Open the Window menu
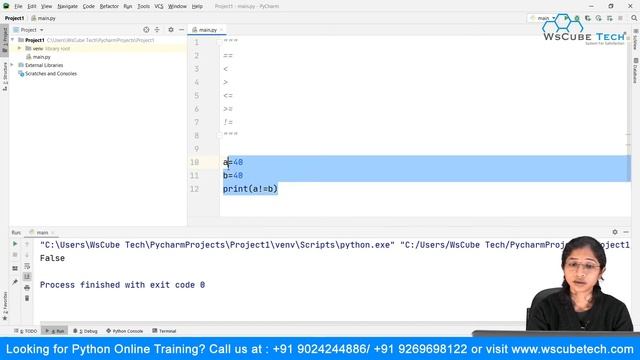 (x=177, y=6)
